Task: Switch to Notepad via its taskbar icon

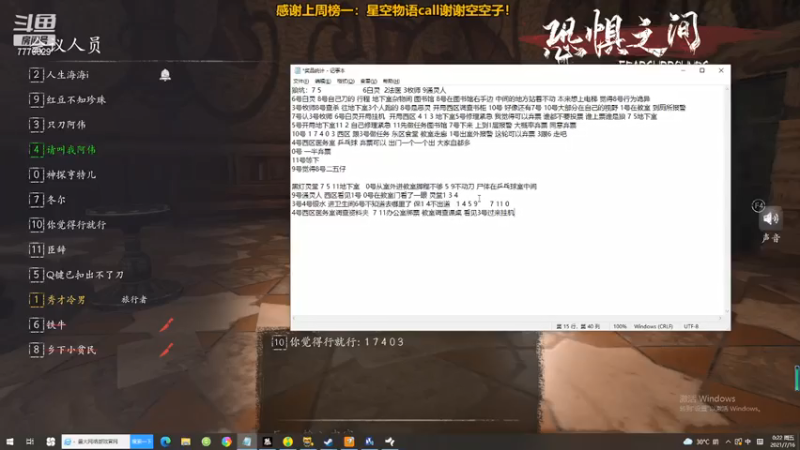Action: [247, 442]
